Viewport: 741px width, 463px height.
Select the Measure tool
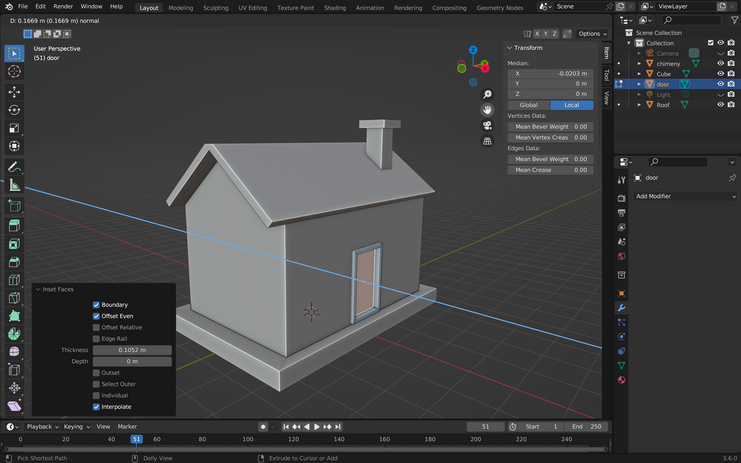coord(14,185)
